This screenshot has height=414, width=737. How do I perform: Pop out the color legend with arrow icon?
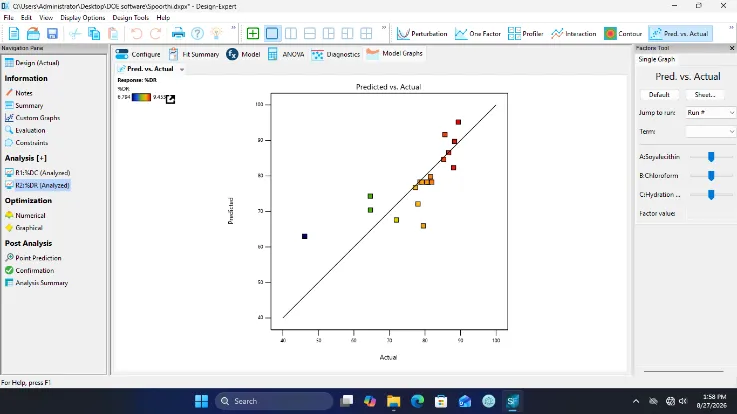(x=170, y=99)
